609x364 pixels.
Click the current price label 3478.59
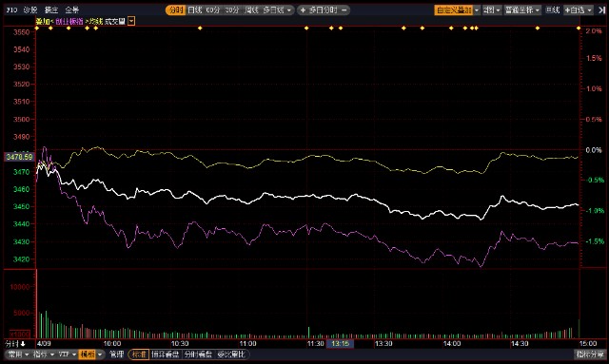tap(19, 157)
